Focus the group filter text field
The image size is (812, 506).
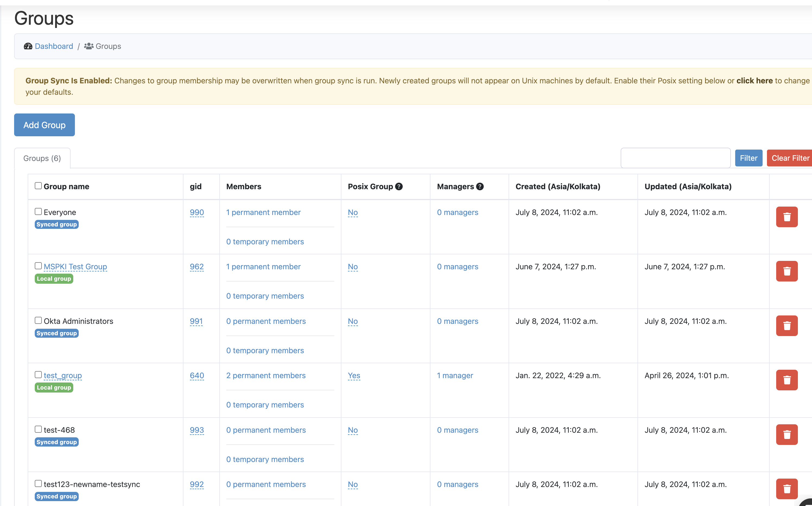tap(675, 158)
